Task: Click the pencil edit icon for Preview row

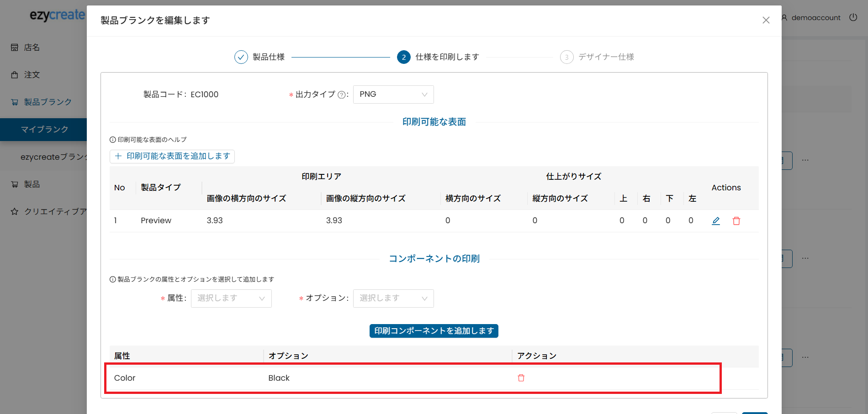Action: pyautogui.click(x=716, y=221)
